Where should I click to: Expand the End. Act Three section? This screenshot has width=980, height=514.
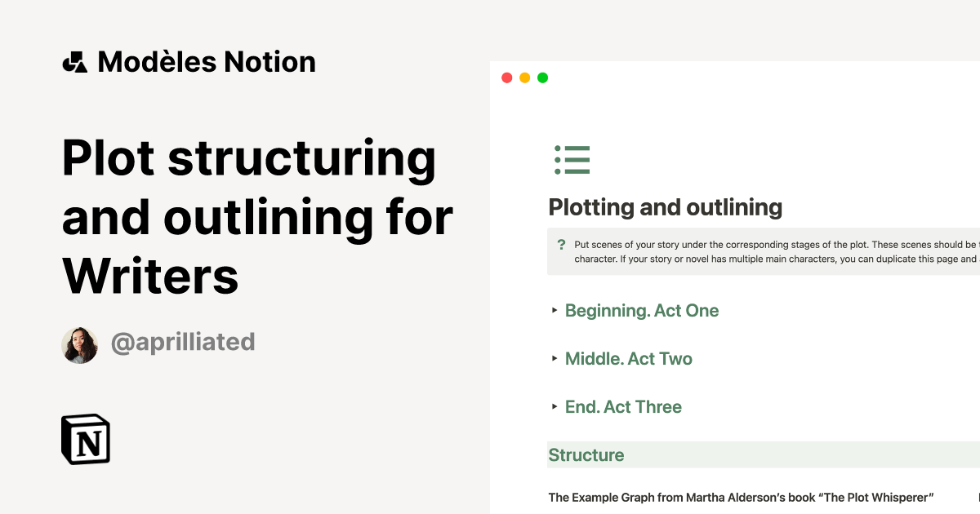point(623,406)
